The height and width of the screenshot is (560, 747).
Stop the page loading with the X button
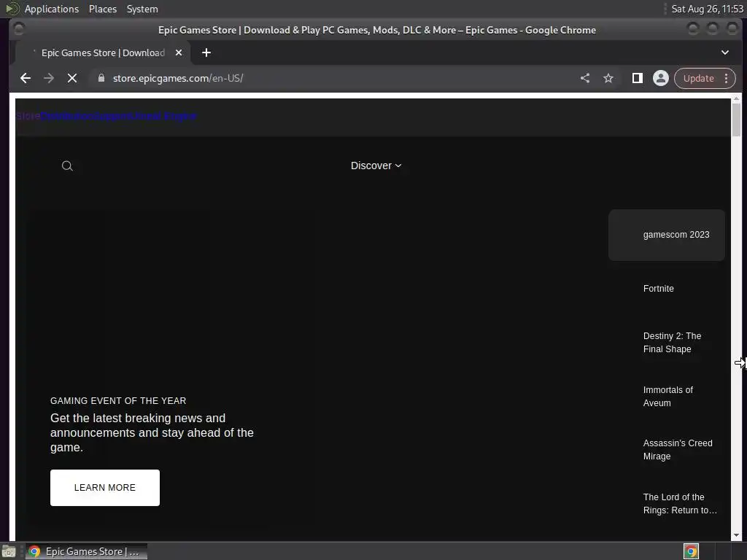pos(72,78)
